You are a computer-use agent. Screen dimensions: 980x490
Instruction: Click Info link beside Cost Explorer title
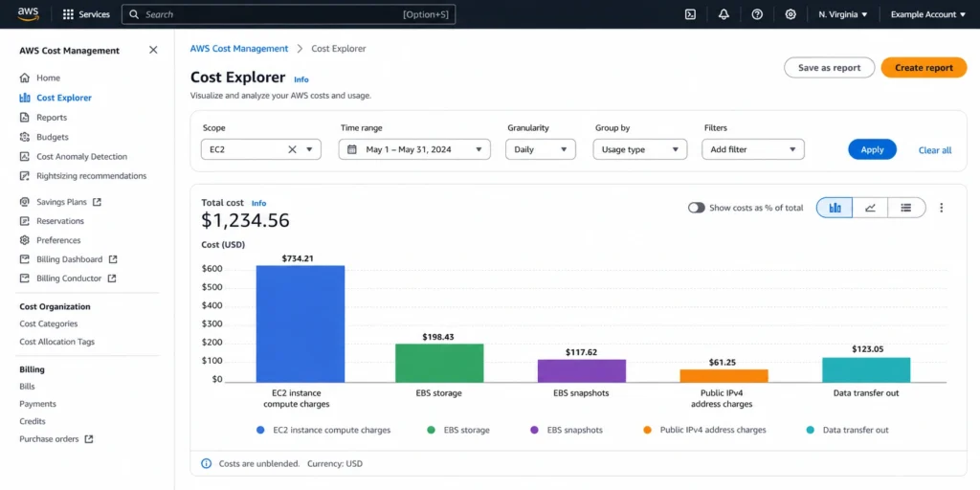301,79
